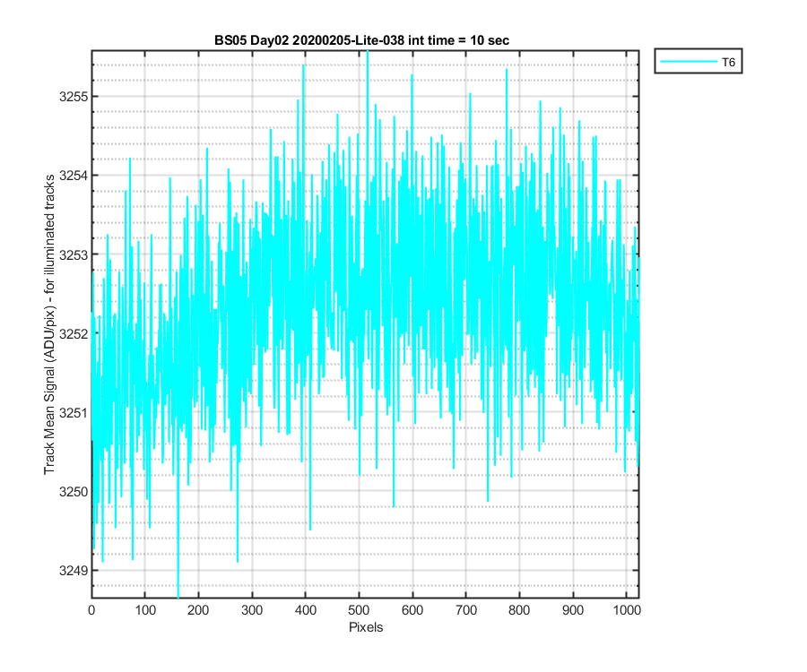Click the 3252 y-axis tick label

(74, 333)
